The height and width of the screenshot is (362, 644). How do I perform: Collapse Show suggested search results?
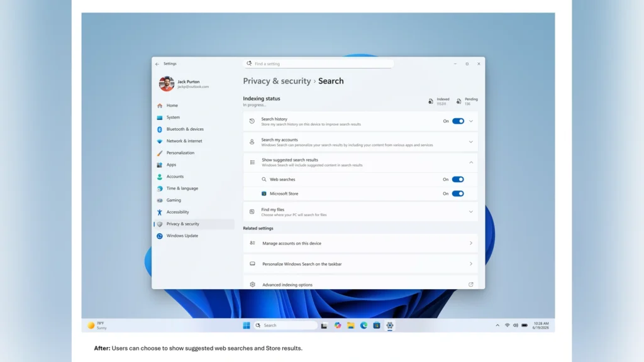click(471, 163)
